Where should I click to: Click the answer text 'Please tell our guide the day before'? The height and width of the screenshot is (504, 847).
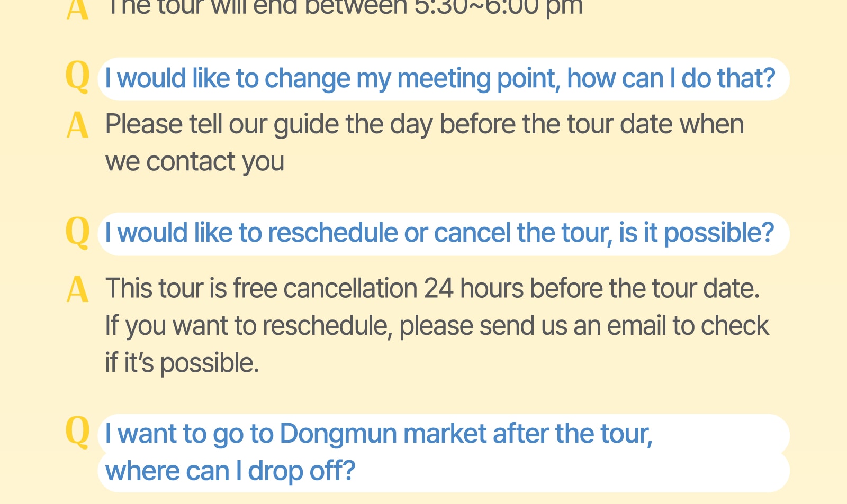pyautogui.click(x=425, y=125)
